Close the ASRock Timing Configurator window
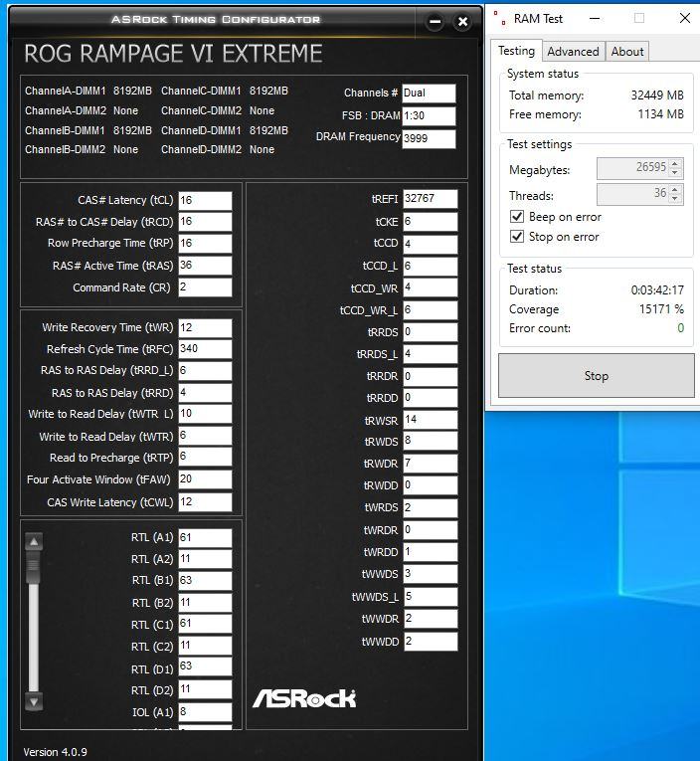Image resolution: width=700 pixels, height=761 pixels. 462,22
